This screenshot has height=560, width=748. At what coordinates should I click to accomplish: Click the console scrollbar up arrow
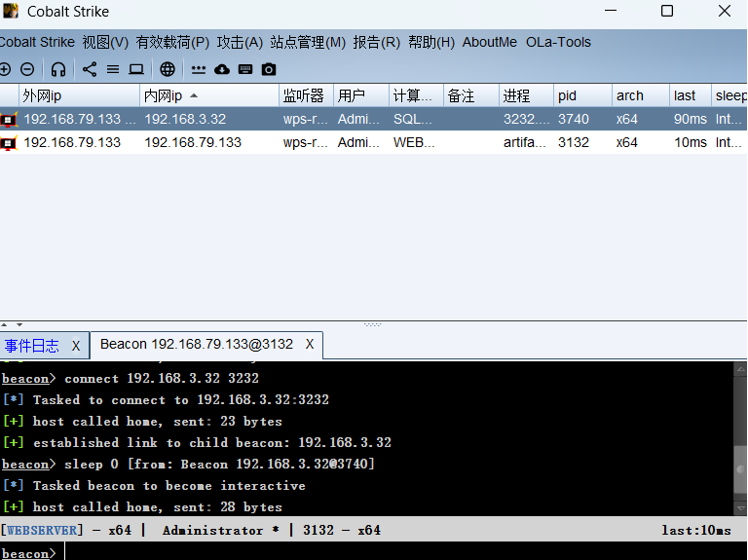[x=740, y=369]
